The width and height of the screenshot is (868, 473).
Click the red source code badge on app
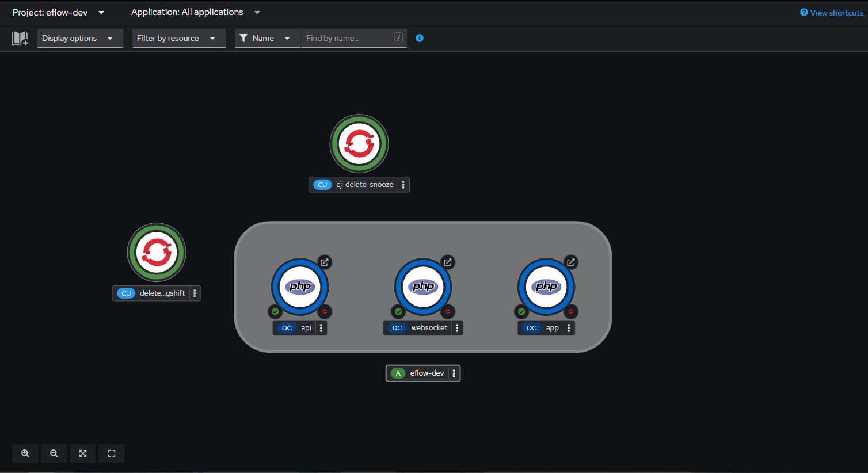pos(571,312)
